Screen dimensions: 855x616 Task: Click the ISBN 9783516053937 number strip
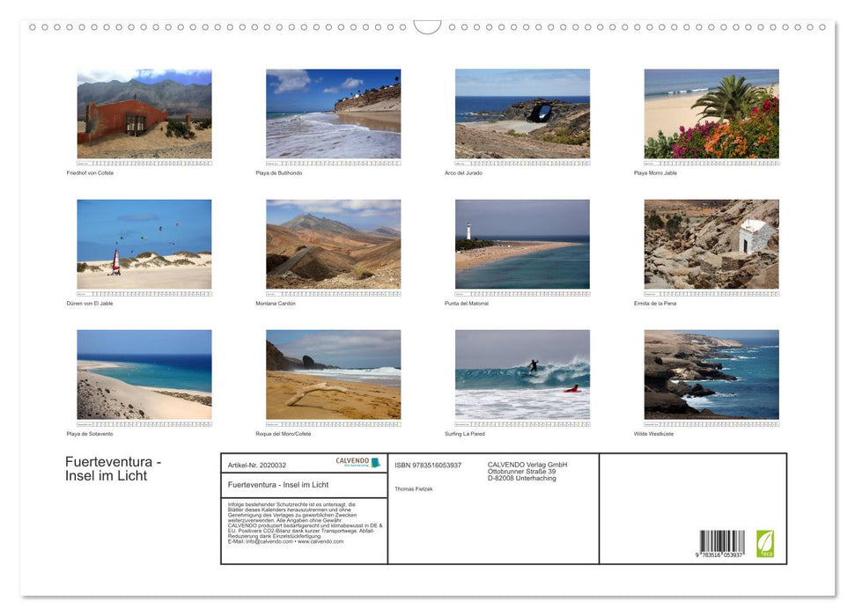tap(429, 465)
